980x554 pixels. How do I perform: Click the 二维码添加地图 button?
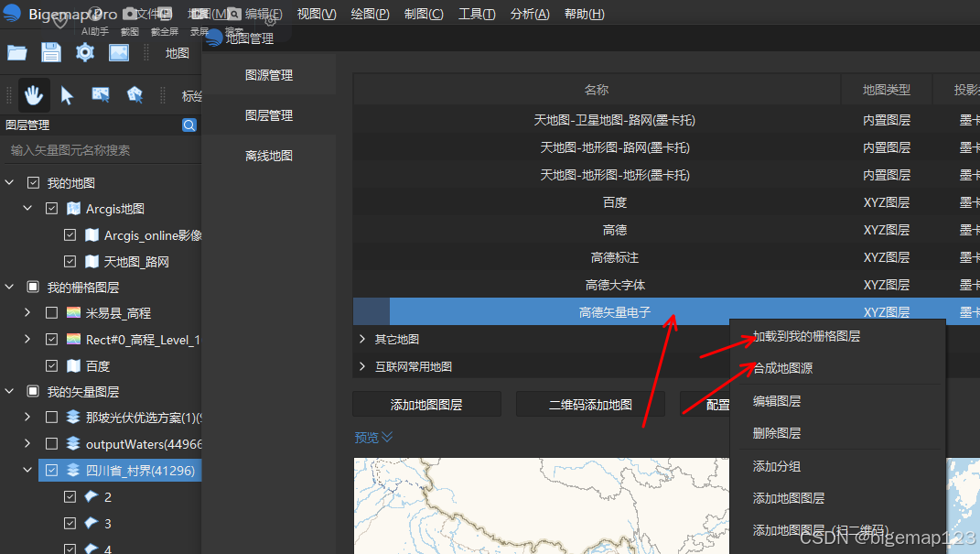pos(590,405)
